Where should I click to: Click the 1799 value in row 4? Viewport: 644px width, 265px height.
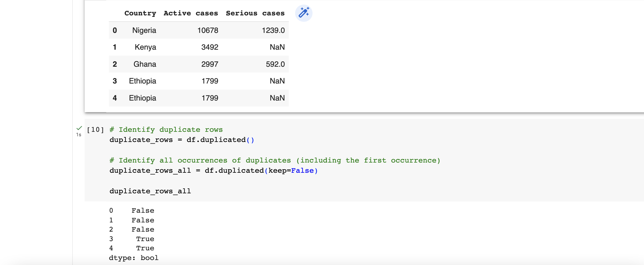click(210, 98)
